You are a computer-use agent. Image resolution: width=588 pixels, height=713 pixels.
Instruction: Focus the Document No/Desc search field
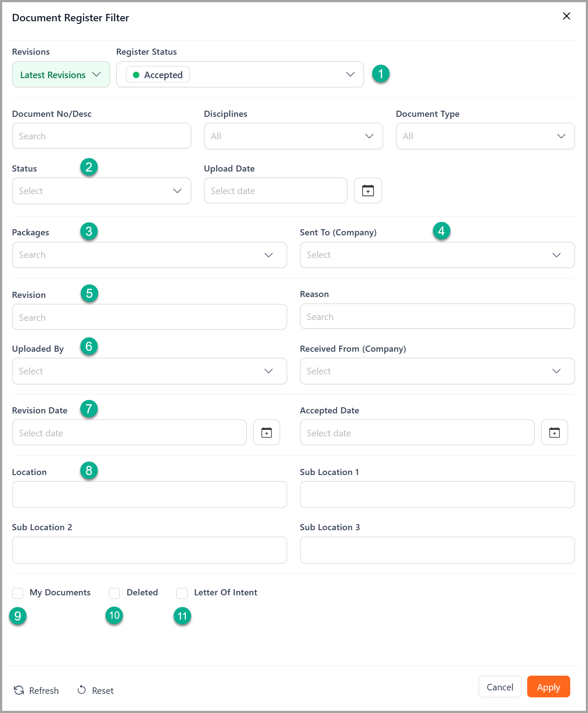102,136
